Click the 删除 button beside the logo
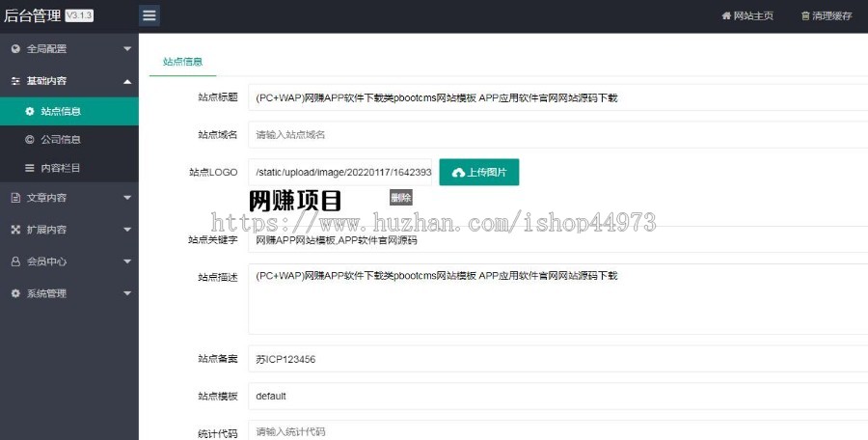 click(x=401, y=198)
